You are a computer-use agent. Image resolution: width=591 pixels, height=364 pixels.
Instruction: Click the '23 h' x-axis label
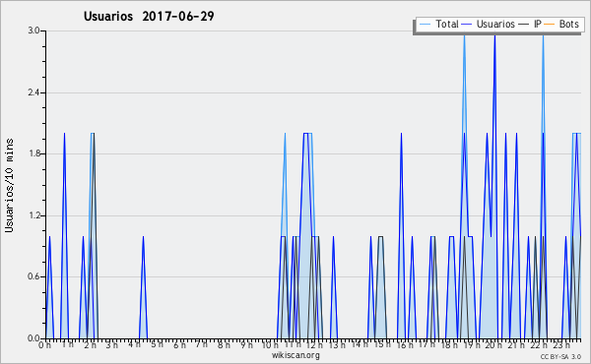tap(561, 344)
